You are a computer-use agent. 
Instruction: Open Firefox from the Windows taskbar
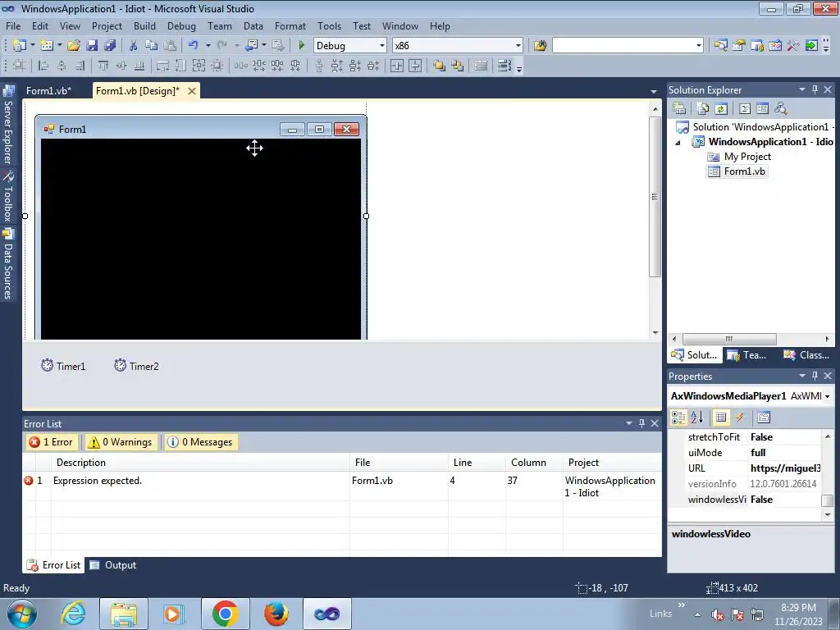tap(276, 614)
